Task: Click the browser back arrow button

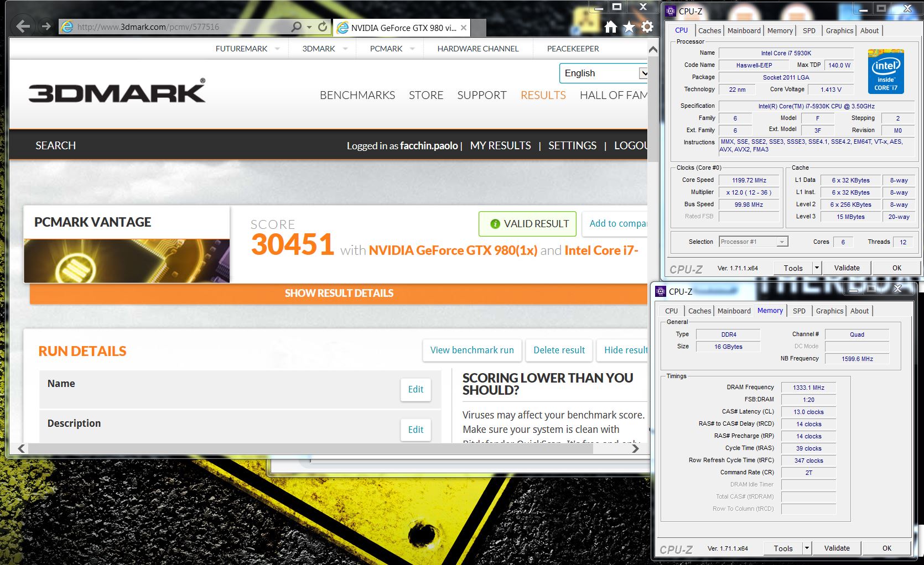Action: [23, 26]
